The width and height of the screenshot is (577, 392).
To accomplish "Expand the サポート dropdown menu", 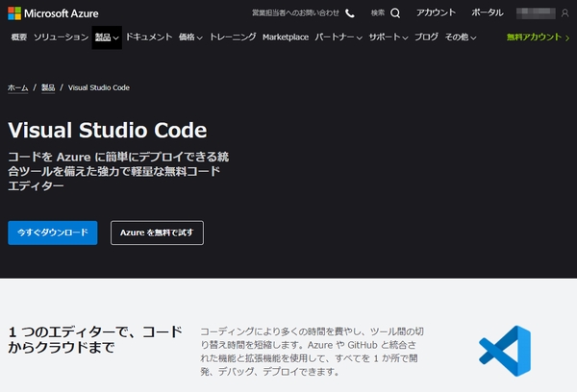I will click(x=389, y=37).
